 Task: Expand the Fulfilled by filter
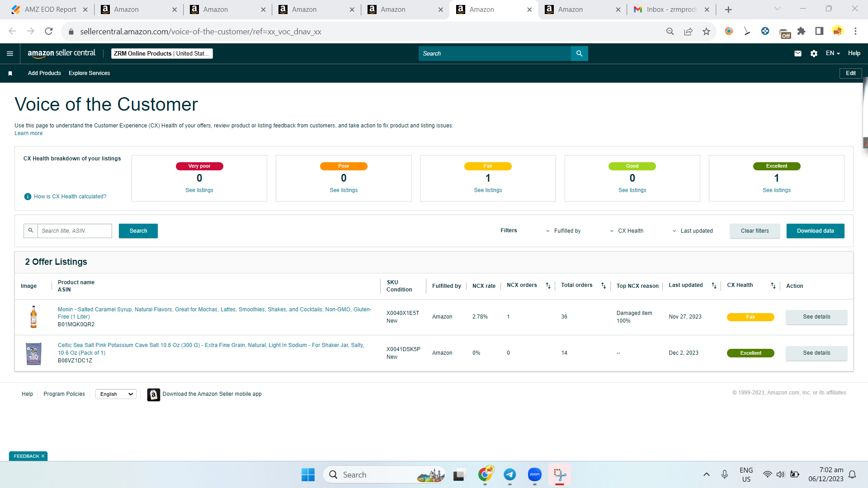tap(564, 231)
